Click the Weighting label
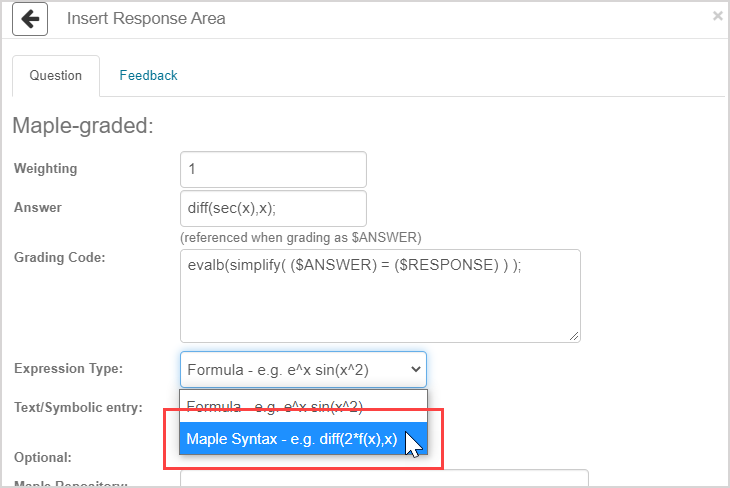The height and width of the screenshot is (488, 730). [45, 169]
